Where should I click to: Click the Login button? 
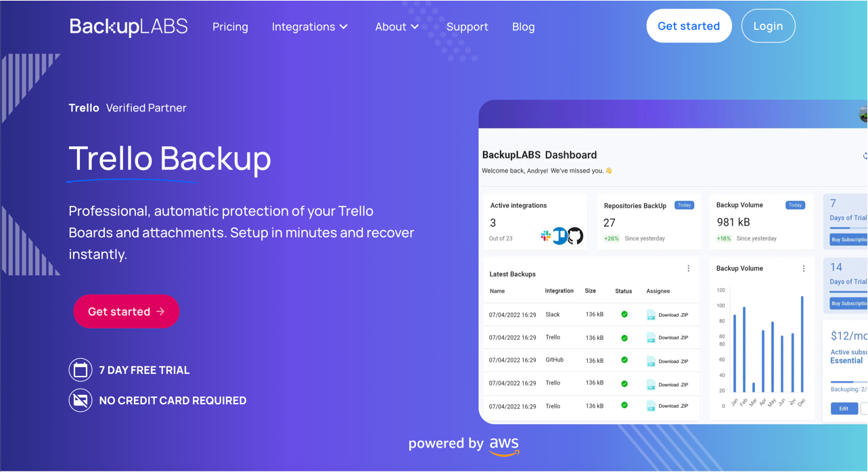tap(768, 26)
